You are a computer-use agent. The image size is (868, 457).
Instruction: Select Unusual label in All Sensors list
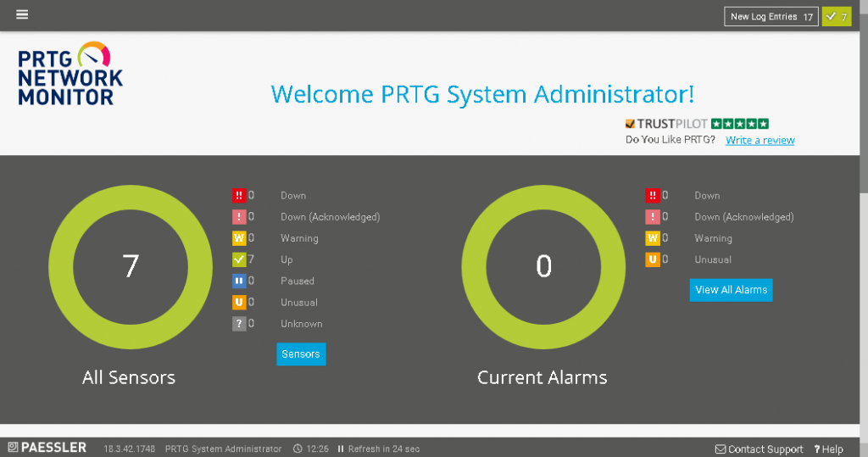(x=299, y=303)
